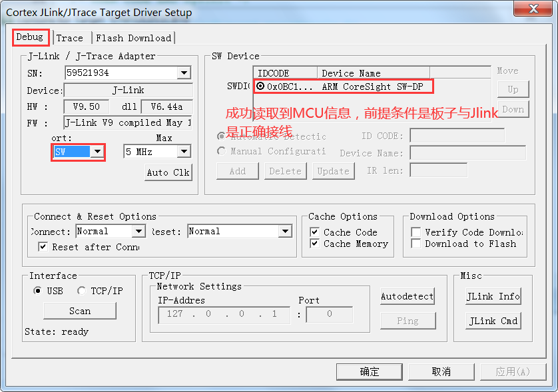
Task: Click the dll version V6.44a field
Action: point(166,106)
